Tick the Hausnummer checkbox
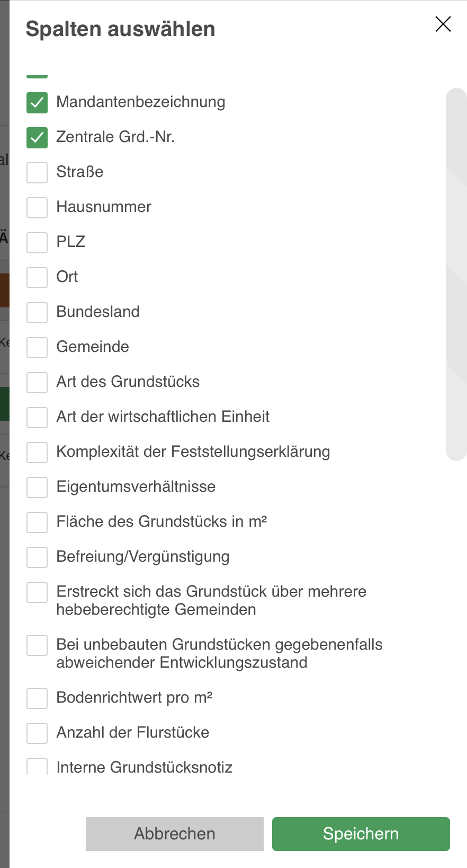Image resolution: width=467 pixels, height=868 pixels. (x=37, y=208)
